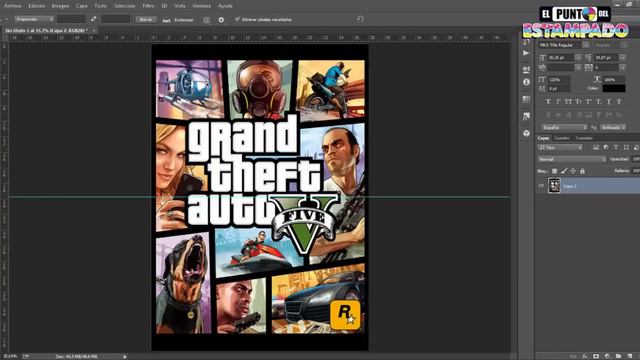Open the Actions panel play icon
The image size is (640, 360).
tap(526, 53)
